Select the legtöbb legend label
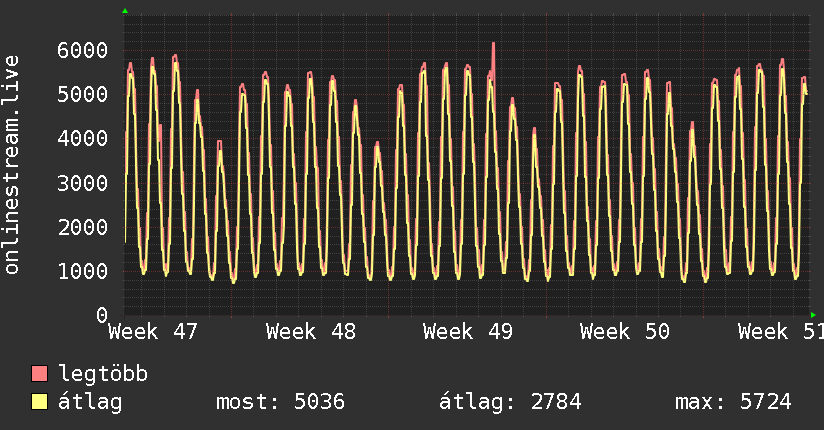Screen dimensions: 824x430 tap(103, 374)
